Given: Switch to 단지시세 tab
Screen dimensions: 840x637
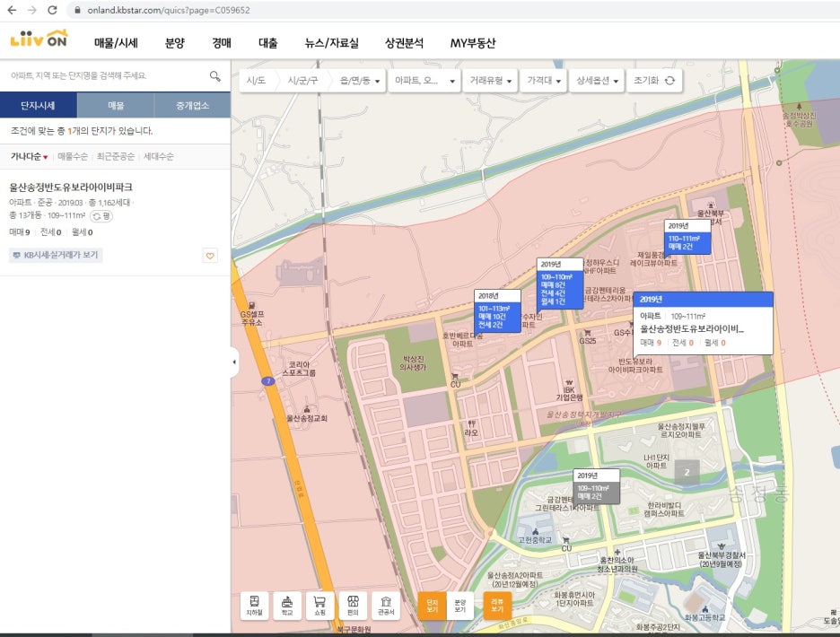Looking at the screenshot, I should pyautogui.click(x=38, y=106).
